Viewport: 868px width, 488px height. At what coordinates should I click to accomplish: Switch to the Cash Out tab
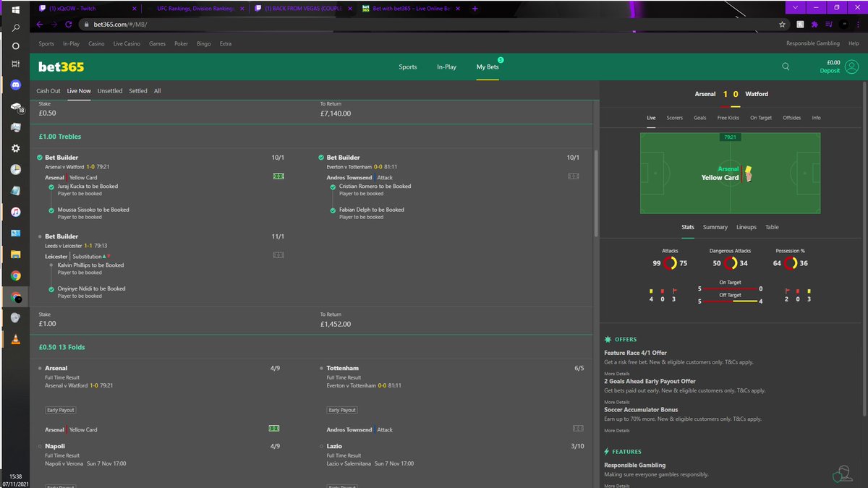[48, 91]
